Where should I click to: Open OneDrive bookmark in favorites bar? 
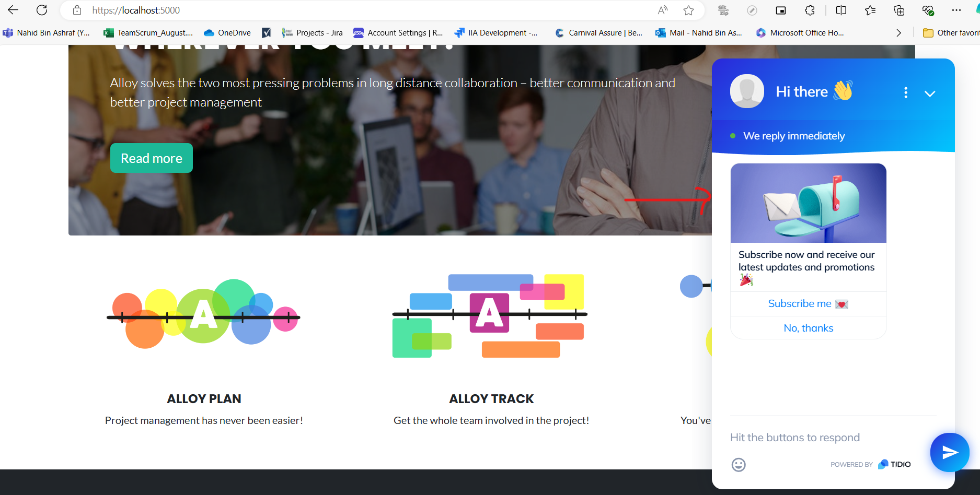pyautogui.click(x=227, y=33)
